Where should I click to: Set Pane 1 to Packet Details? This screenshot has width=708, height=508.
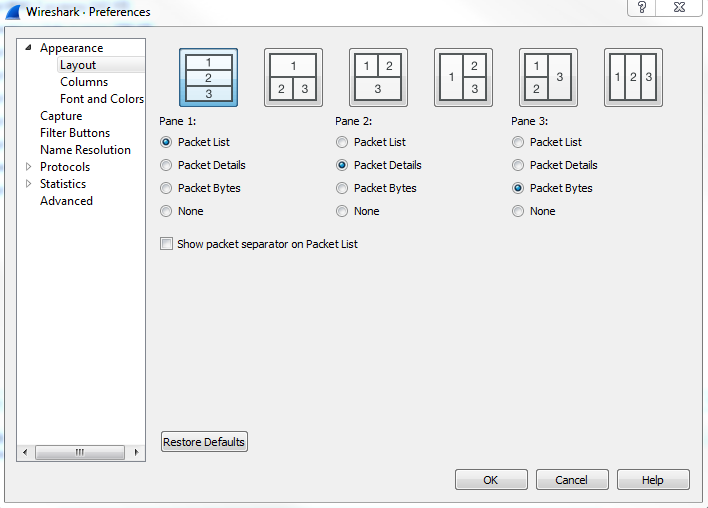(x=166, y=165)
